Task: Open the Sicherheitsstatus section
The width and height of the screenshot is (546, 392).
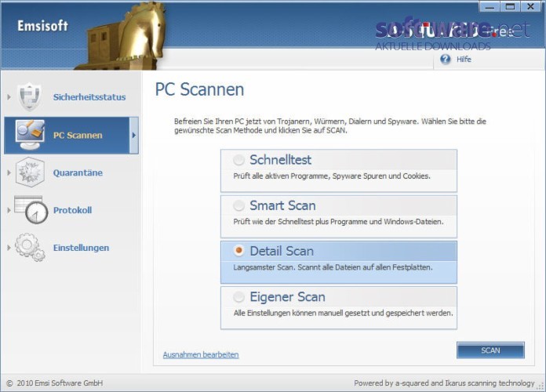Action: coord(89,97)
